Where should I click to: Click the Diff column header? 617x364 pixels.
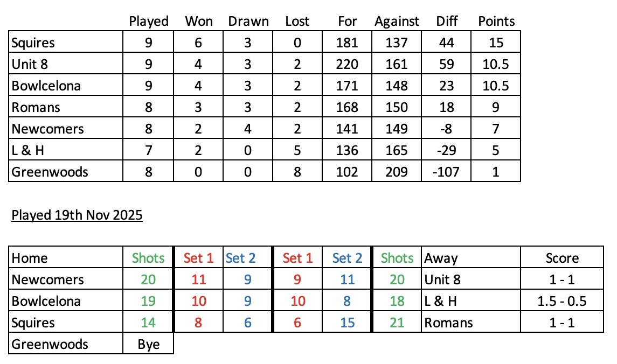[x=446, y=22]
